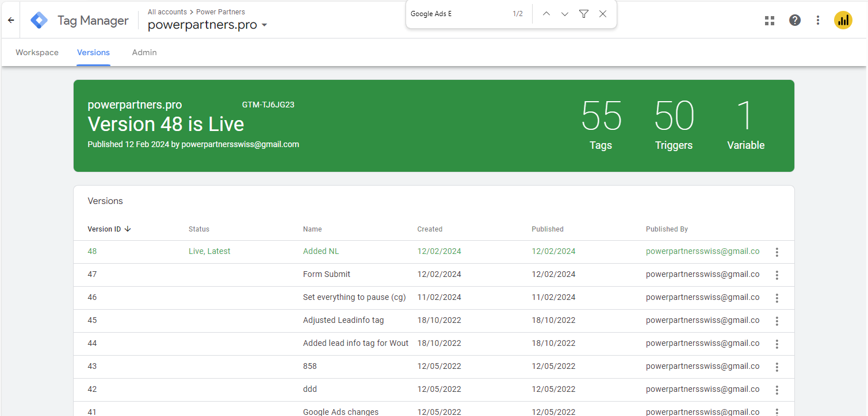
Task: Select the Versions tab
Action: click(x=93, y=52)
